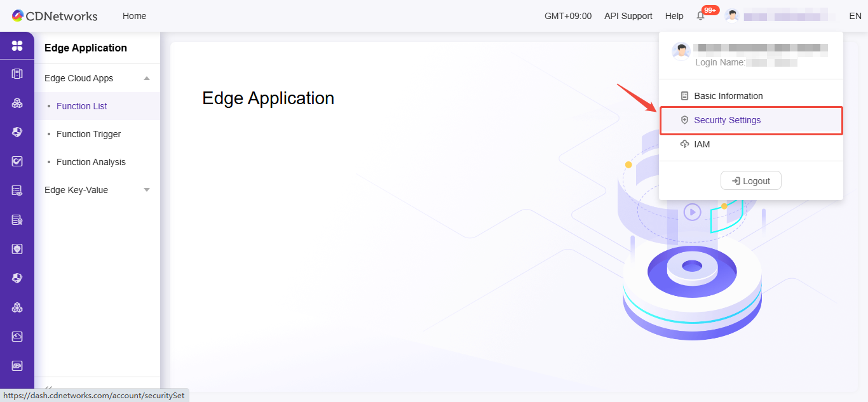868x402 pixels.
Task: Click Home in the top navigation
Action: (134, 16)
